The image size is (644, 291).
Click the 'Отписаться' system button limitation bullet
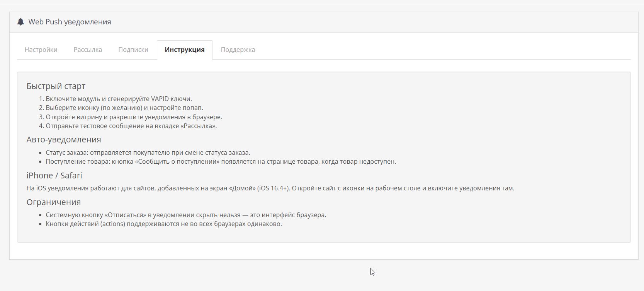(186, 215)
